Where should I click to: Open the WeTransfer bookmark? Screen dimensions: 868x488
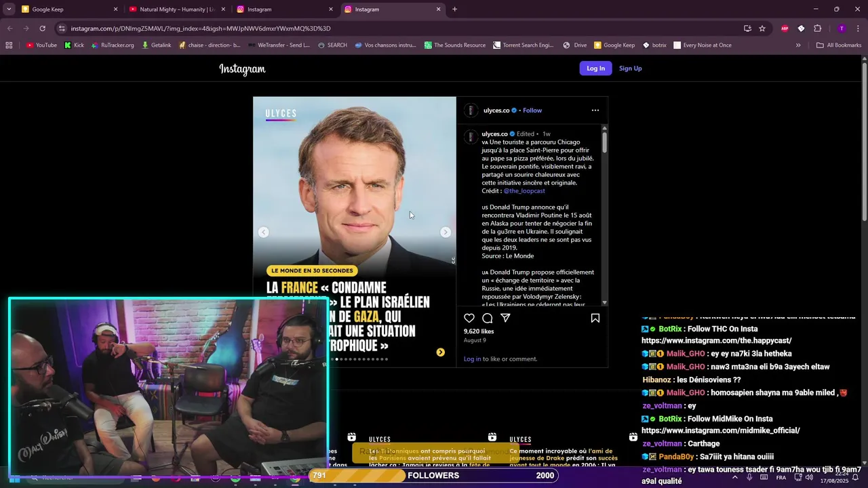(279, 45)
